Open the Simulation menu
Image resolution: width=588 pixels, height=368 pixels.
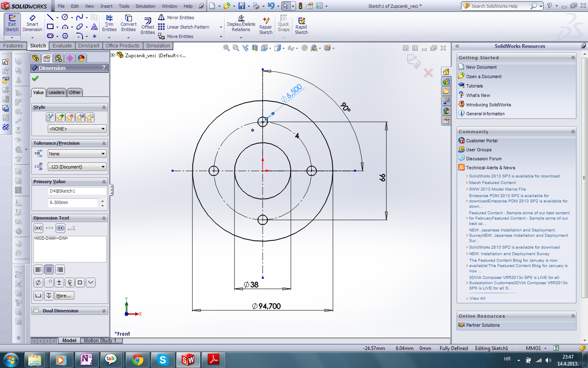tap(145, 6)
